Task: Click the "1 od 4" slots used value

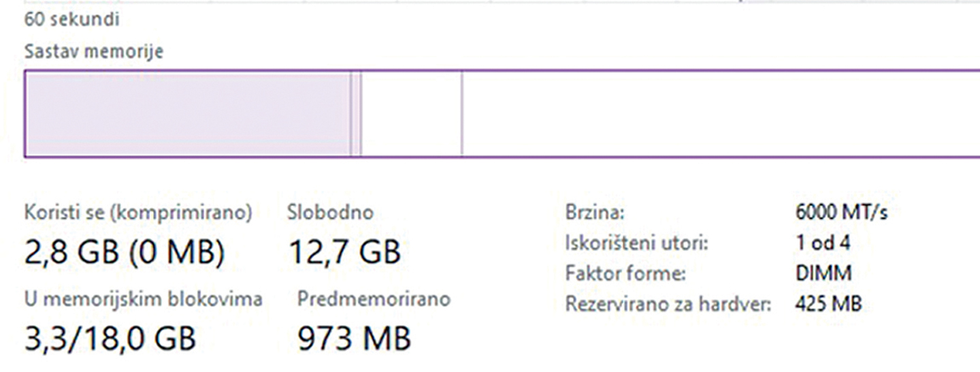Action: (x=822, y=243)
